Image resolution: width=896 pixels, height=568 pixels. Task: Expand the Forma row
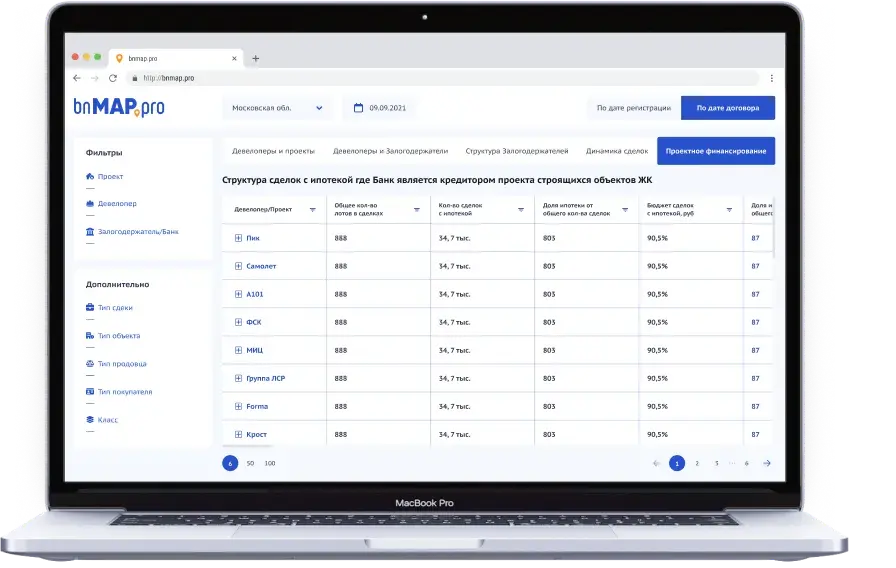238,406
